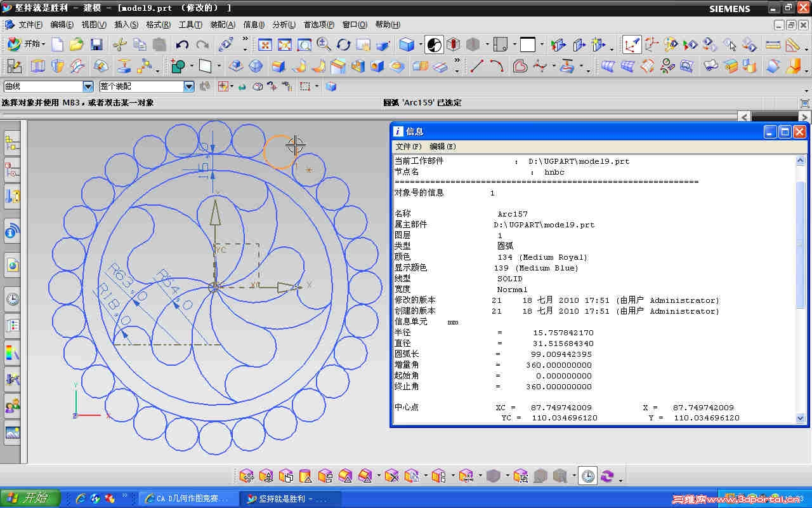Activate the zoom magnifier tool
Image resolution: width=812 pixels, height=508 pixels.
[x=324, y=44]
